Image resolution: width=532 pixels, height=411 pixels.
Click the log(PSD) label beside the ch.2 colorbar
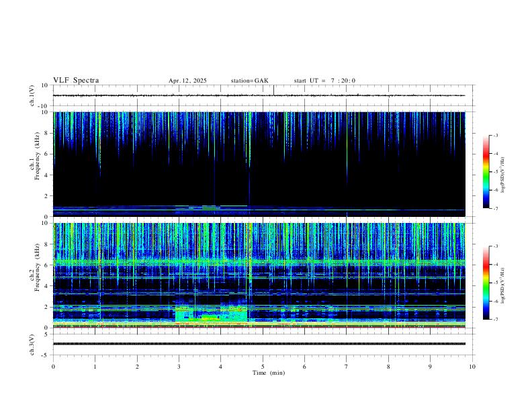503,286
